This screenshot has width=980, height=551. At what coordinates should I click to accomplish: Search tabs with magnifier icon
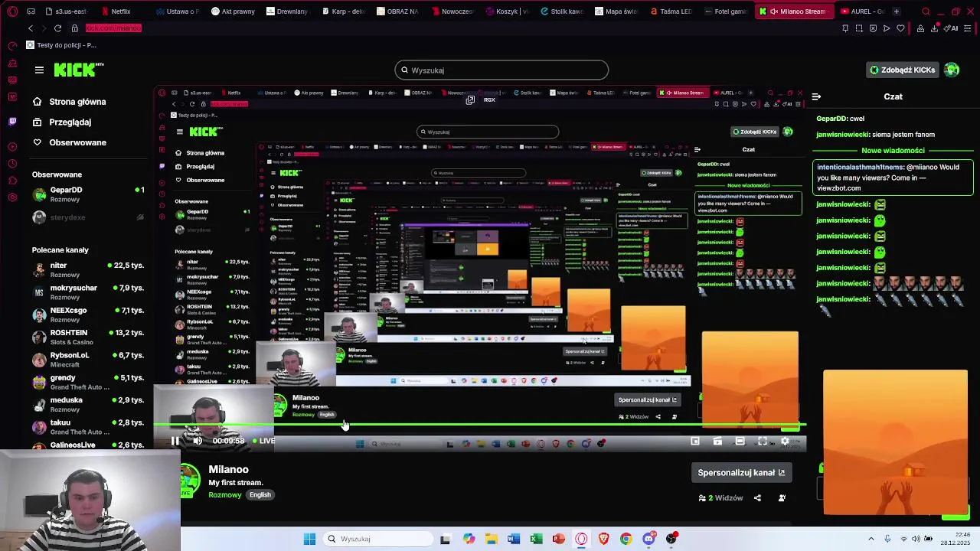coord(926,11)
